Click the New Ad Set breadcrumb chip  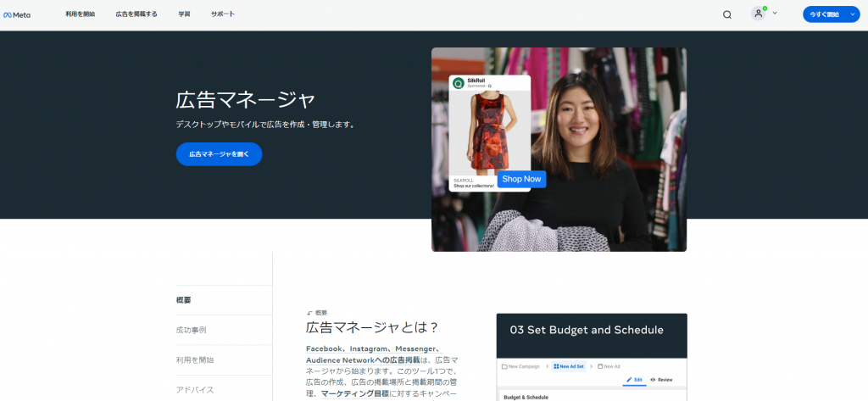(x=569, y=366)
